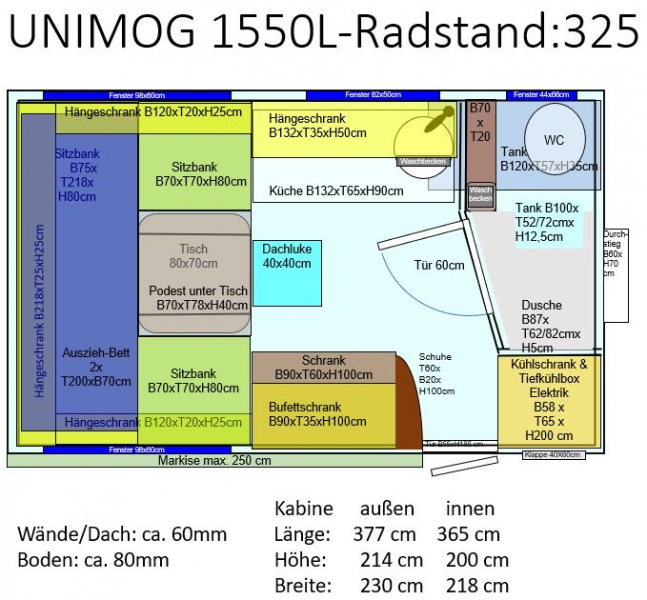The height and width of the screenshot is (600, 647).
Task: Click the 'außen' column header
Action: (387, 508)
